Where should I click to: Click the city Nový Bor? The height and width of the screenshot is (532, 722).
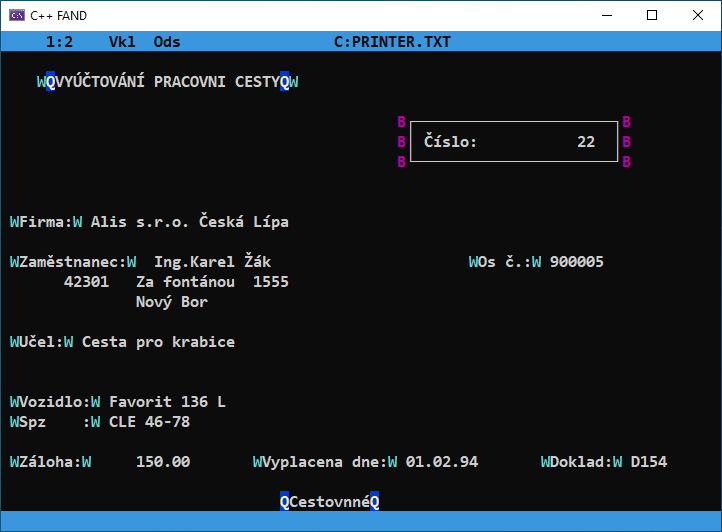click(x=171, y=302)
